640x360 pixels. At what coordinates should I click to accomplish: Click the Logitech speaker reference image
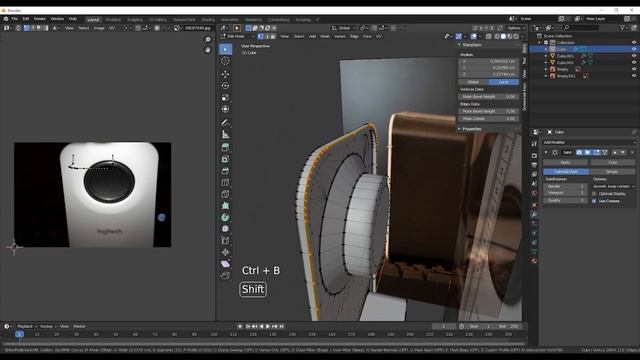click(93, 195)
